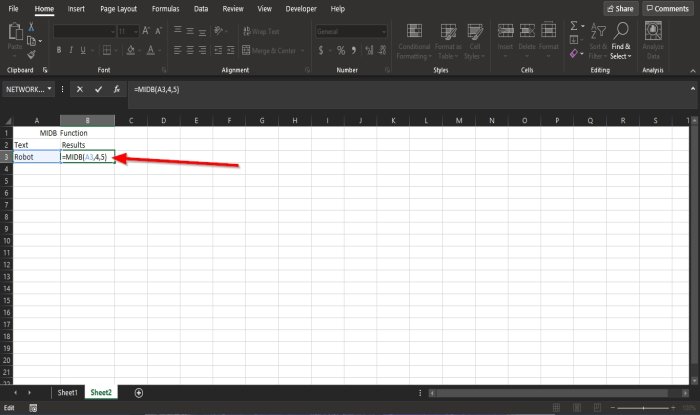This screenshot has width=700, height=415.
Task: Switch to Sheet1 tab
Action: (x=67, y=393)
